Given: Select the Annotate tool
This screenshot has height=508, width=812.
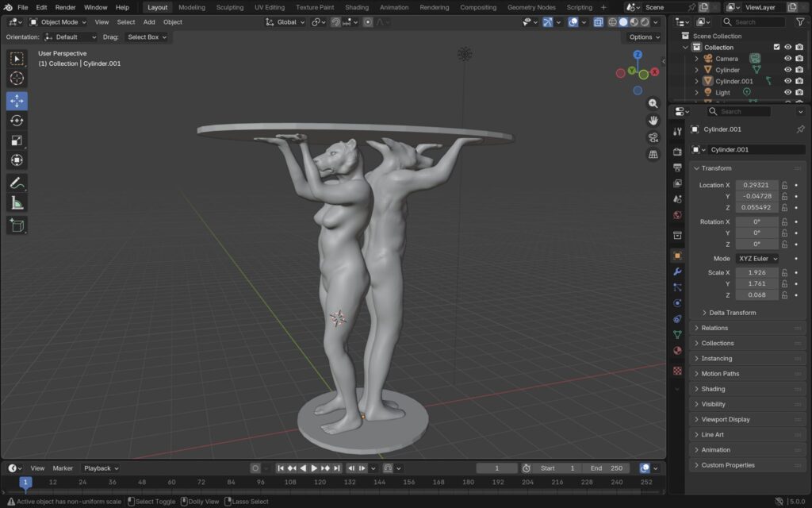Looking at the screenshot, I should tap(17, 183).
